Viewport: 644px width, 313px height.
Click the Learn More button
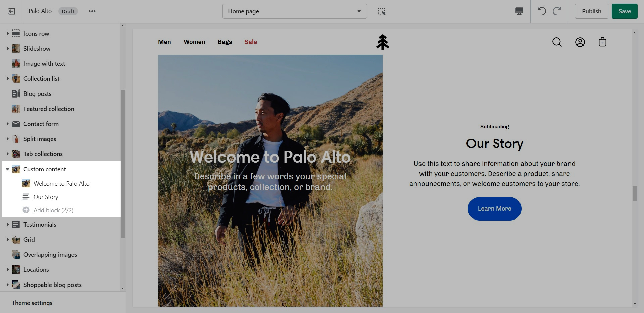(x=494, y=209)
